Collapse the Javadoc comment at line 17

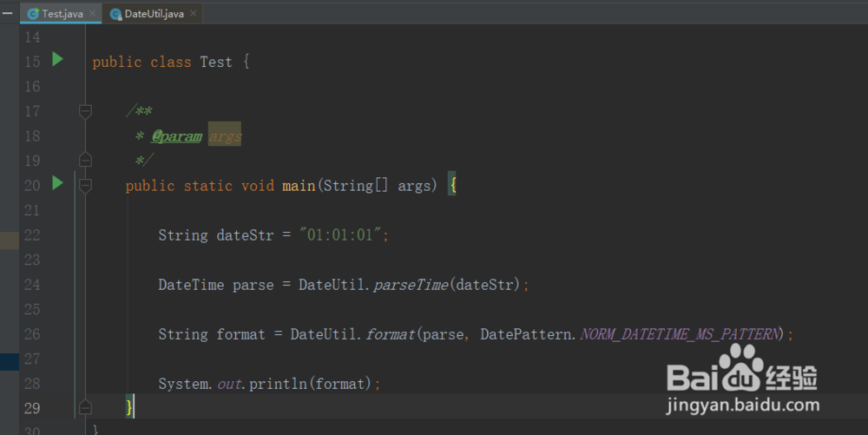(85, 111)
